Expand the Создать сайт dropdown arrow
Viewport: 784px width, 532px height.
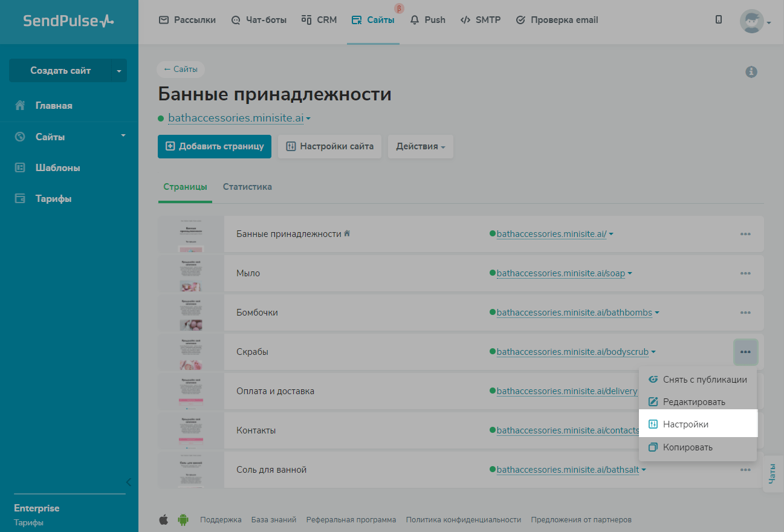coord(119,71)
